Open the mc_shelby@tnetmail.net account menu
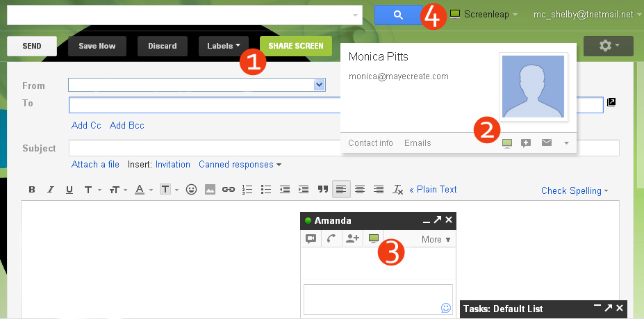This screenshot has height=319, width=644. 587,15
